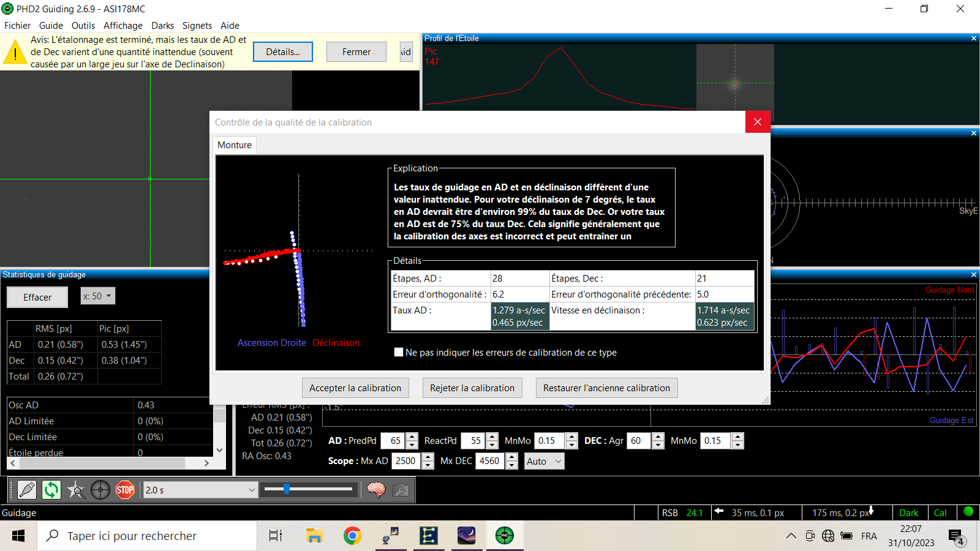The height and width of the screenshot is (551, 980).
Task: Open the Outils menu
Action: point(83,25)
